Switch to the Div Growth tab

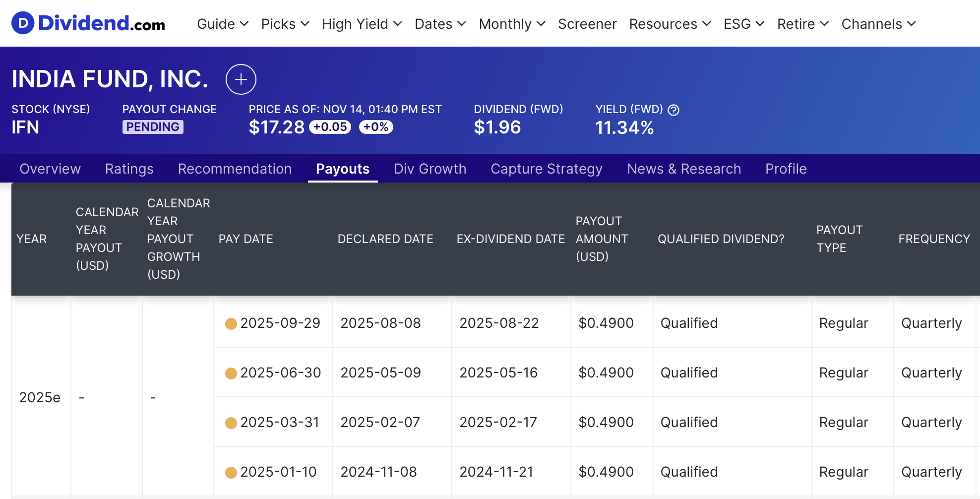(430, 169)
